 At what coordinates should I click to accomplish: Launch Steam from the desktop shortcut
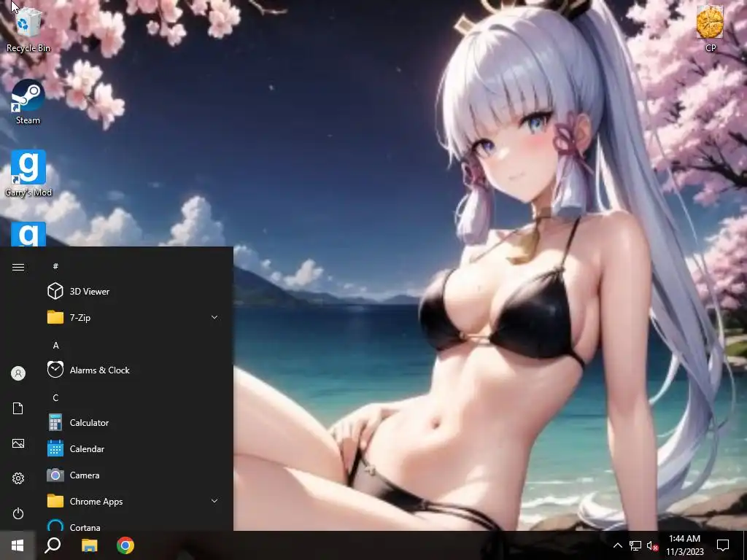pyautogui.click(x=28, y=102)
